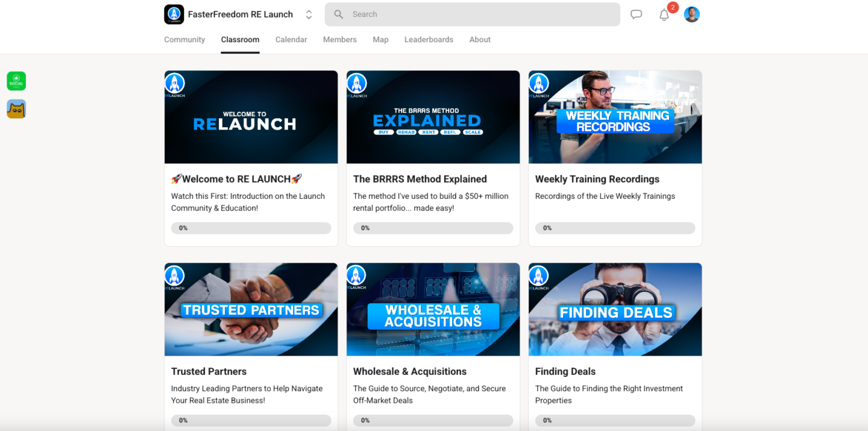Click the Wholesale & Acquisitions progress bar
The height and width of the screenshot is (431, 868).
coord(433,421)
